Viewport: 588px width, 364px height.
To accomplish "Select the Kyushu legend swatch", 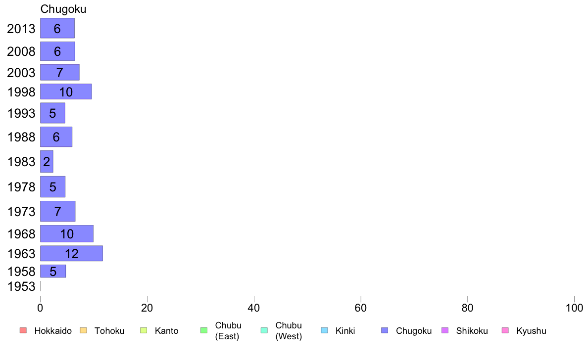I will [x=505, y=330].
